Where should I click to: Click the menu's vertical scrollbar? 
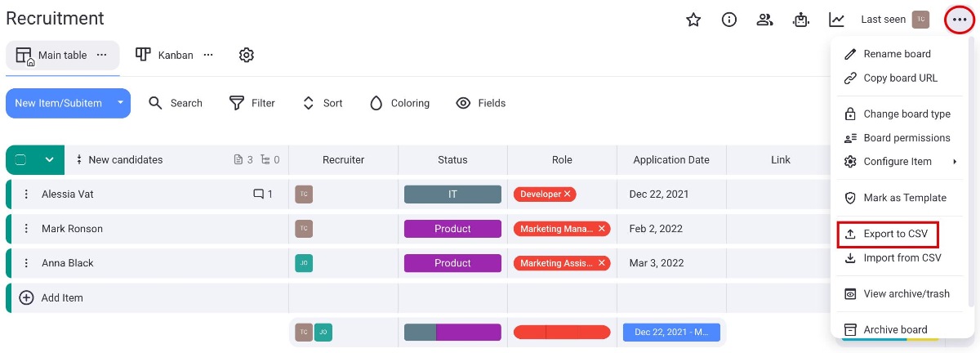(x=970, y=172)
